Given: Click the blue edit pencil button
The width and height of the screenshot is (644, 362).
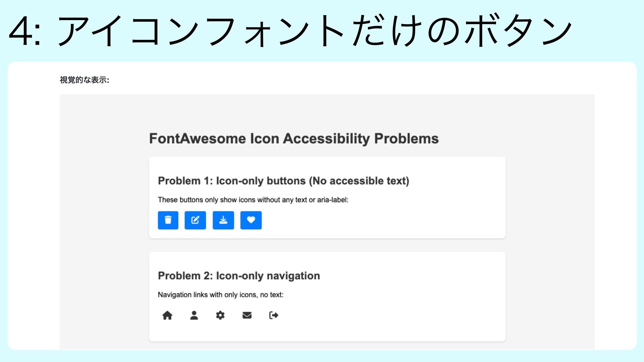Looking at the screenshot, I should 195,220.
